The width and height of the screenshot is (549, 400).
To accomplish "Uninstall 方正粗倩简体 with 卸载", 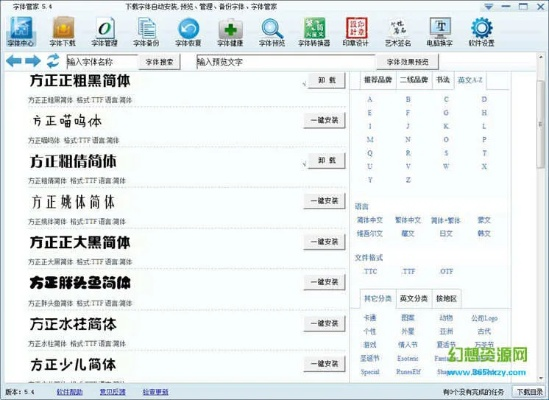I will click(x=327, y=160).
